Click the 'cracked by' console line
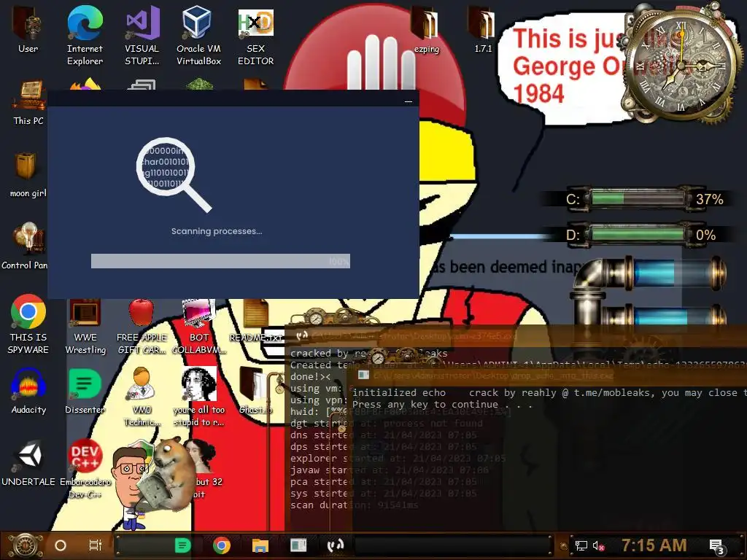This screenshot has width=747, height=560. point(368,354)
